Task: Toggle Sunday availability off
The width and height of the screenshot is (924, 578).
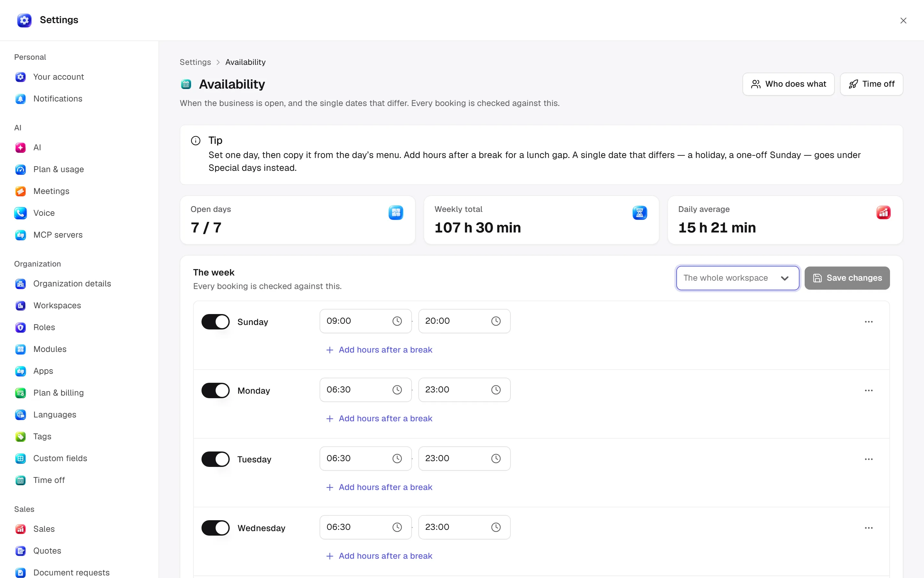Action: (x=215, y=322)
